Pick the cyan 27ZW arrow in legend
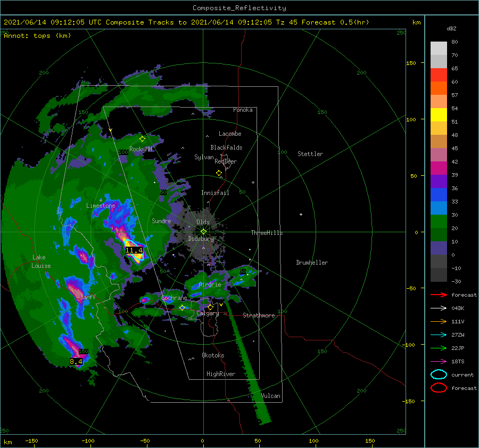Viewport: 479px width, 448px height. [x=439, y=335]
